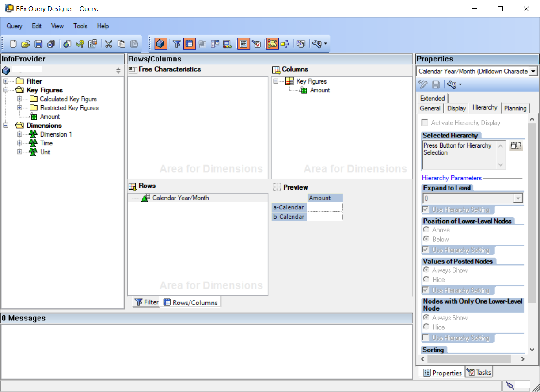This screenshot has width=540, height=392.
Task: Create a new query with blank page icon
Action: 13,44
